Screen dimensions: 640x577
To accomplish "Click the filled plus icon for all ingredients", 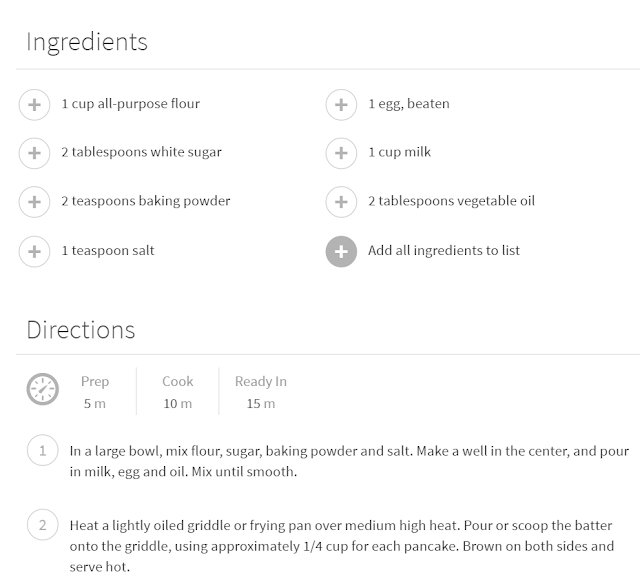I will (x=341, y=251).
